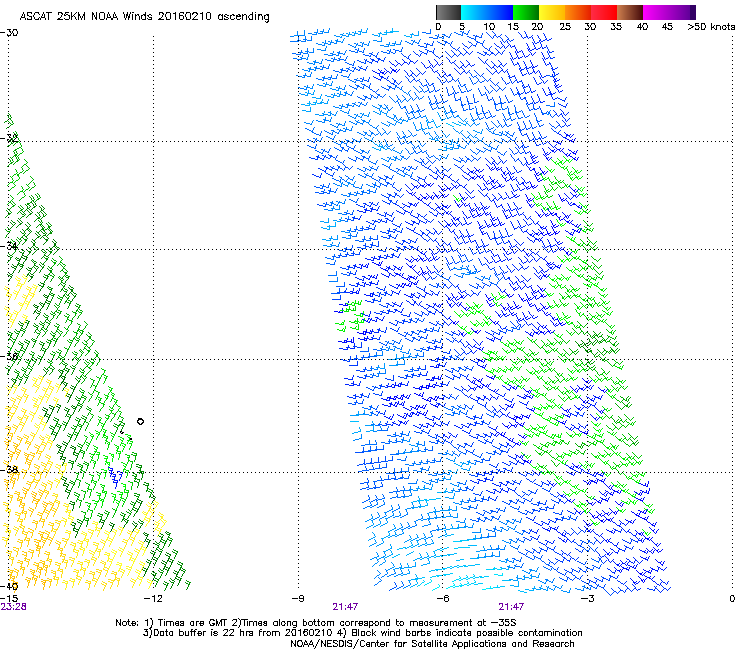Image resolution: width=740 pixels, height=650 pixels.
Task: Select the yellow 20-25 knots legend segment
Action: [552, 12]
